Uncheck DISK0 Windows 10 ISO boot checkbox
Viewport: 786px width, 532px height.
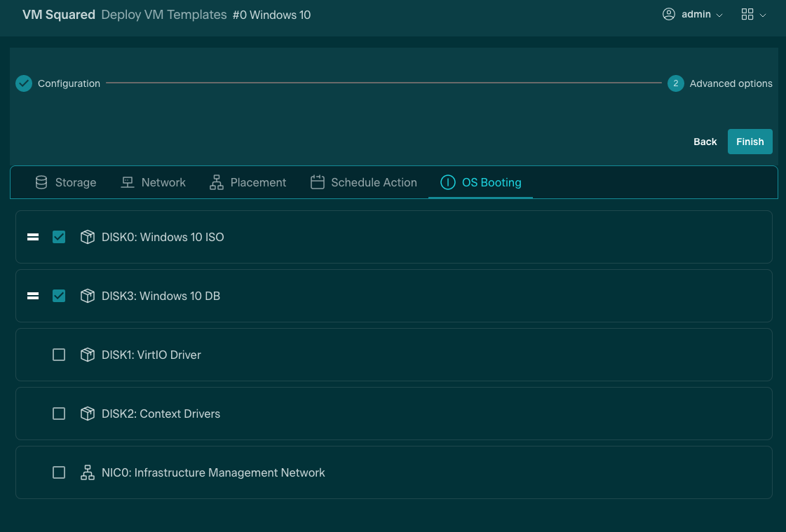pyautogui.click(x=59, y=237)
